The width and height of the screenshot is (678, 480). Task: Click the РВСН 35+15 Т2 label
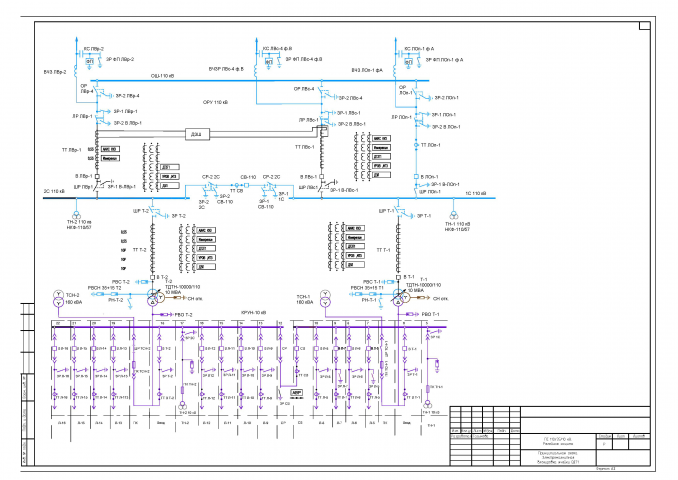[x=105, y=288]
